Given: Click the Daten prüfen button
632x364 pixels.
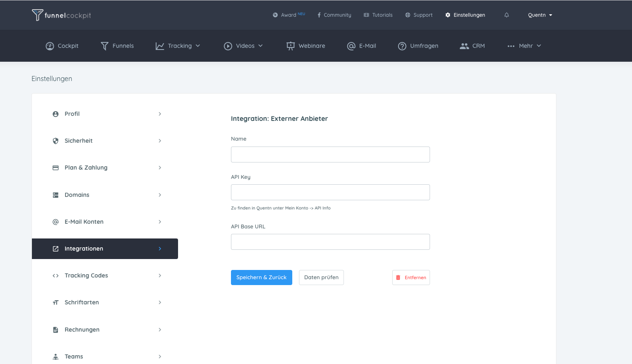Looking at the screenshot, I should (x=321, y=278).
